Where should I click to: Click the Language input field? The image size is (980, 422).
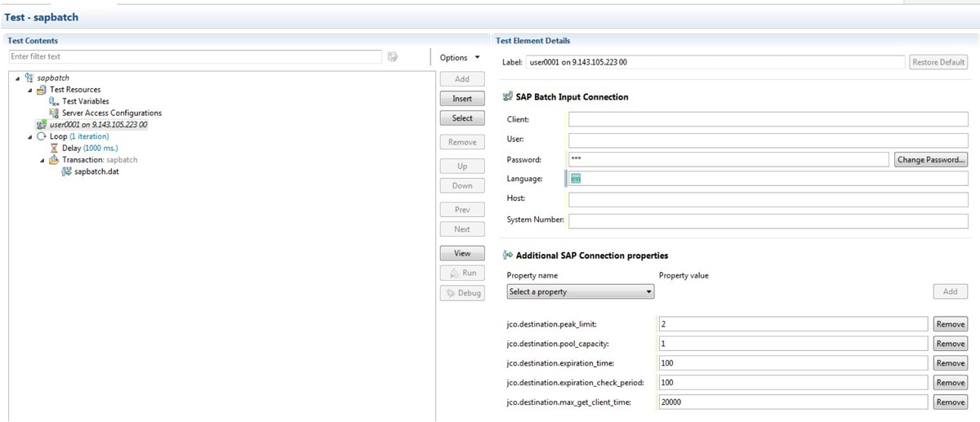coord(768,179)
